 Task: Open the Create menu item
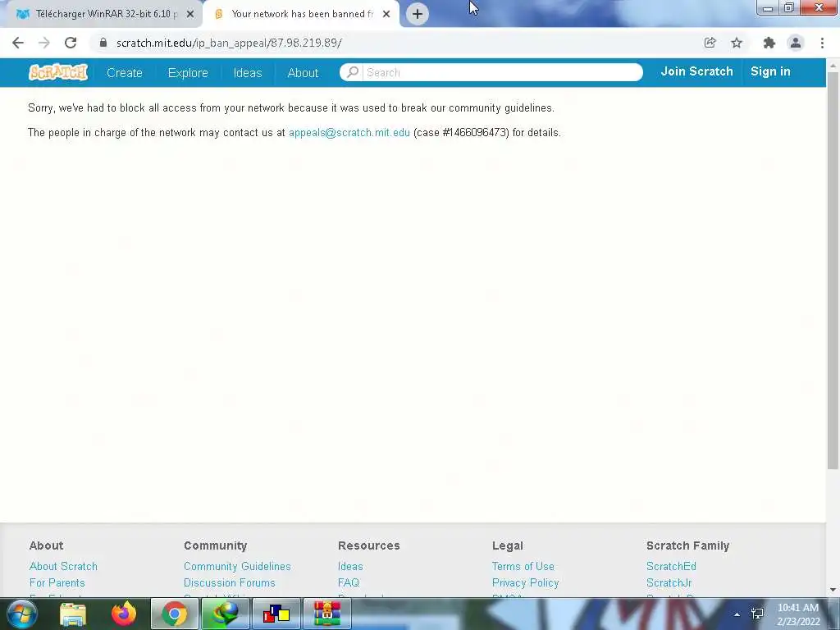(x=125, y=73)
